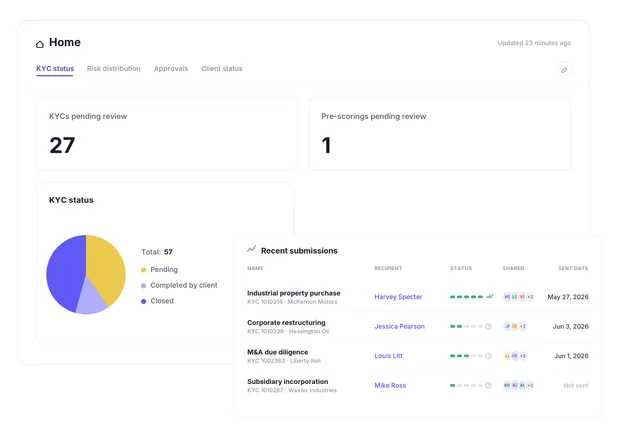Screen dimensions: 620x437
Task: Click the clock icon in Corporate restructuring row
Action: point(488,326)
